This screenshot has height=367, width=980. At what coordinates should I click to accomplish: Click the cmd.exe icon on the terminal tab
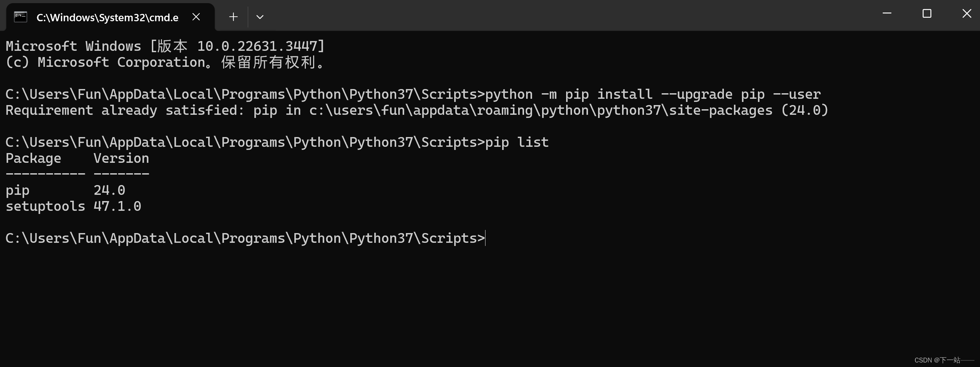[20, 16]
